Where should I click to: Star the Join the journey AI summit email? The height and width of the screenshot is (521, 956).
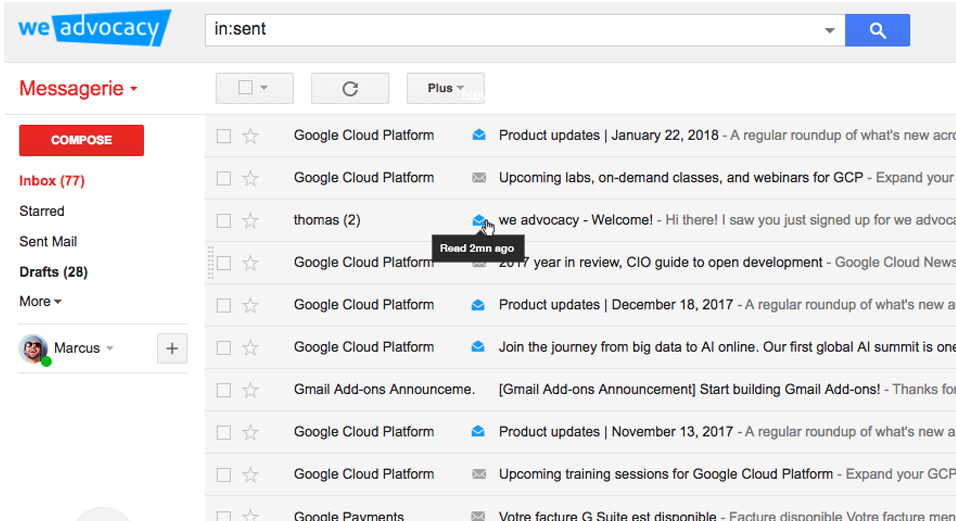click(x=250, y=348)
